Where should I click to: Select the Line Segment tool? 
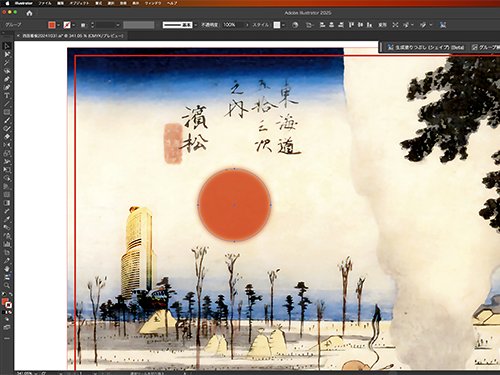tap(7, 104)
